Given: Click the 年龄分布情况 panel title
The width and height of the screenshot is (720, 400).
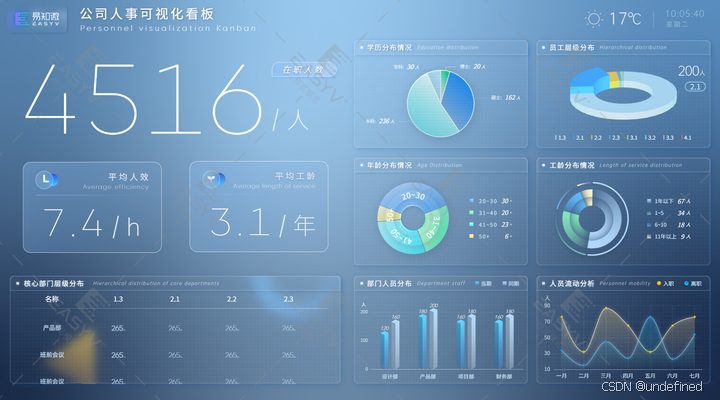Looking at the screenshot, I should 389,165.
